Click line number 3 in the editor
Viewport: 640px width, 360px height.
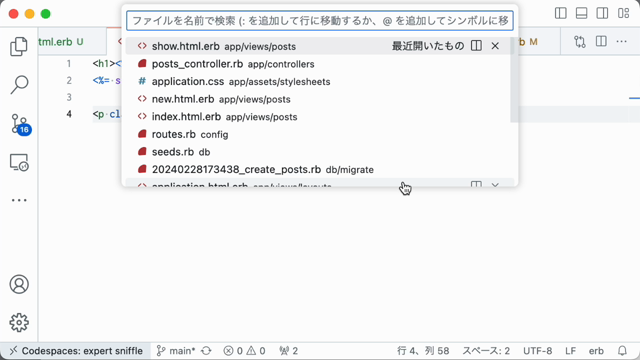pyautogui.click(x=69, y=97)
